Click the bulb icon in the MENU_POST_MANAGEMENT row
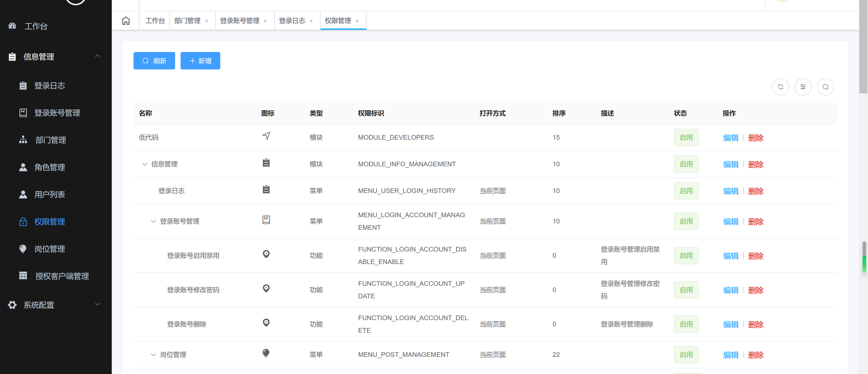 (266, 353)
